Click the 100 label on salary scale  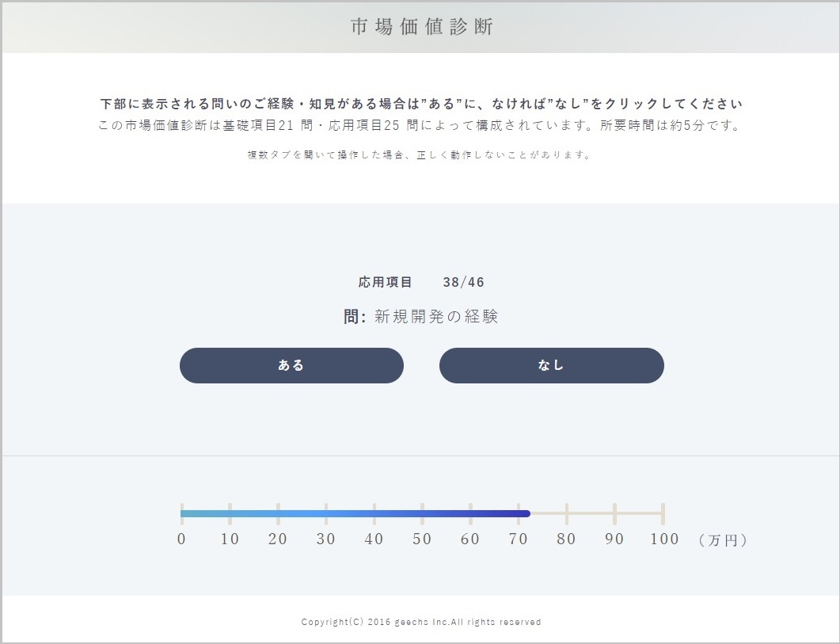664,539
